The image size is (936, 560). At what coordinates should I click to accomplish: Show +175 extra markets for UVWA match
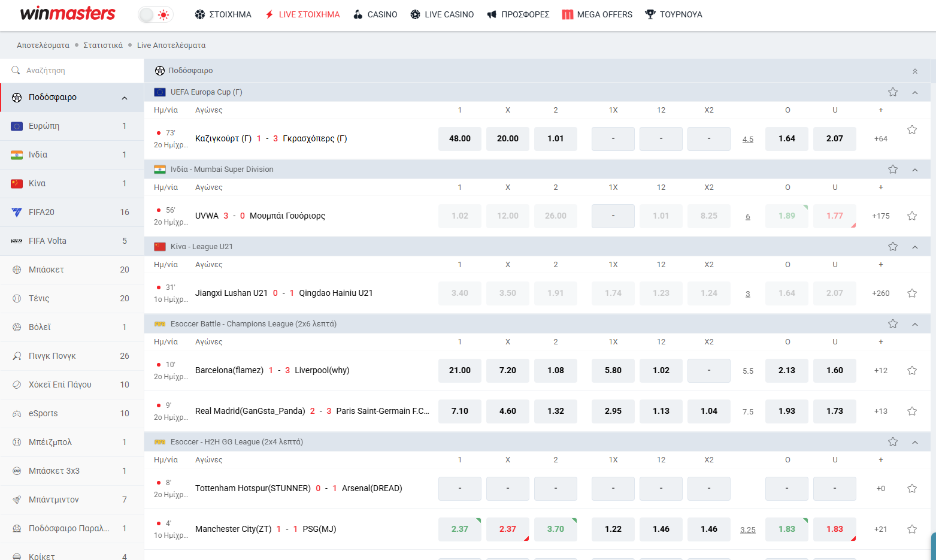[880, 216]
